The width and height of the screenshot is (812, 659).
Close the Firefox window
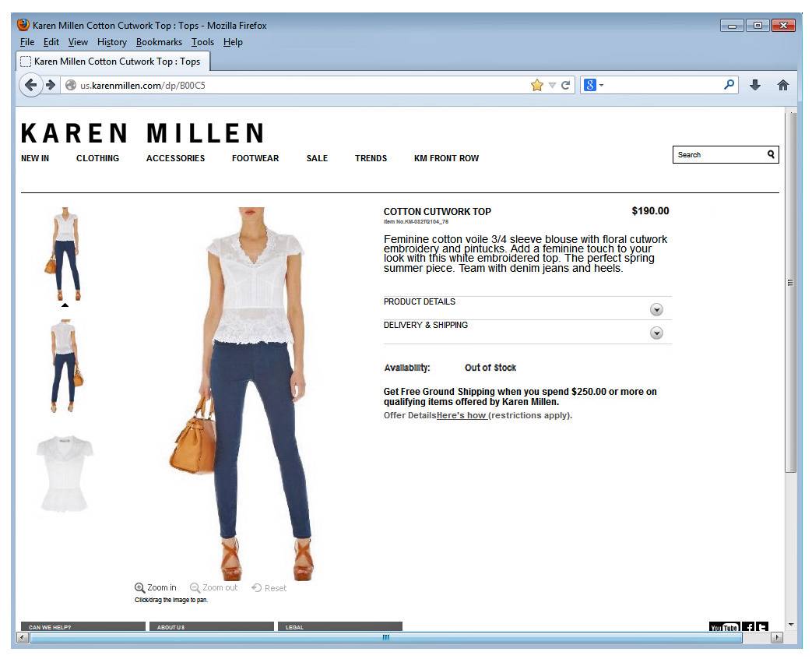(x=783, y=26)
